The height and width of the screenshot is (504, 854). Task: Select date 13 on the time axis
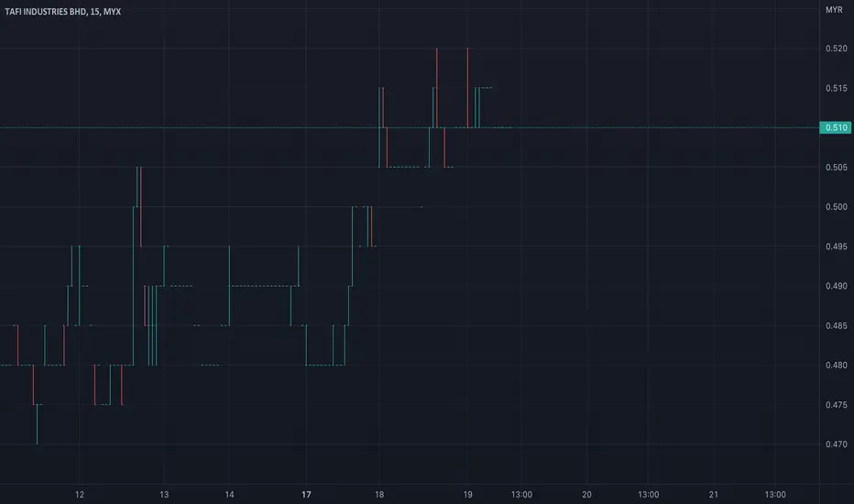click(164, 495)
